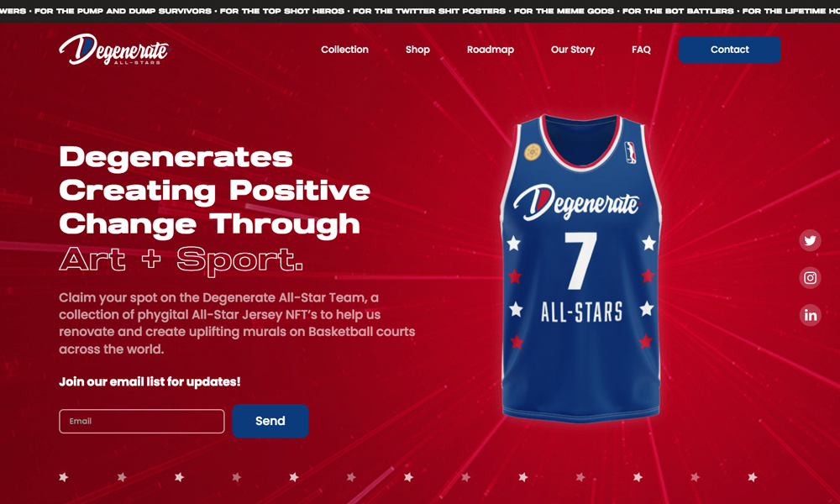Open the Our Story page
Viewport: 840px width, 504px height.
tap(573, 50)
